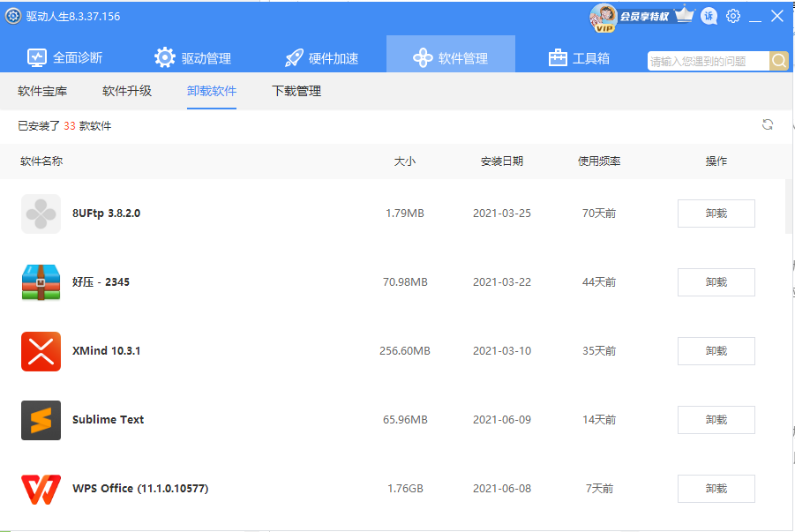The height and width of the screenshot is (532, 795).
Task: Select the XMind 10.3.1 name
Action: point(107,351)
